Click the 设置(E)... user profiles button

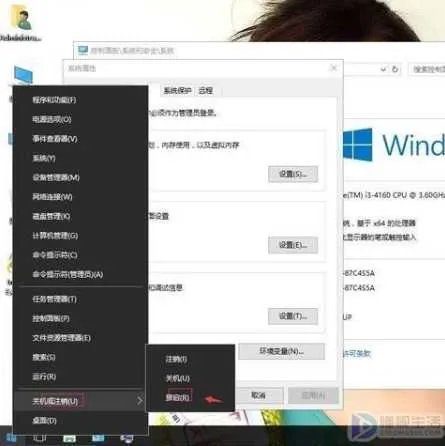(x=293, y=245)
